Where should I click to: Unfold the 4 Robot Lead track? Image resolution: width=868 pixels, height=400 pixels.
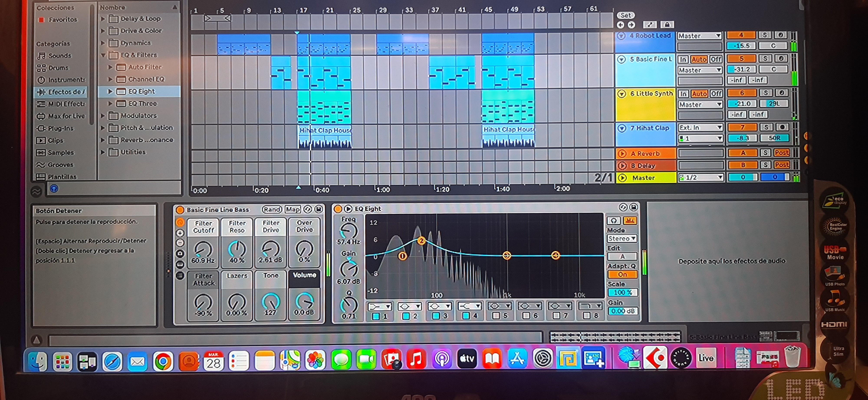pos(621,36)
